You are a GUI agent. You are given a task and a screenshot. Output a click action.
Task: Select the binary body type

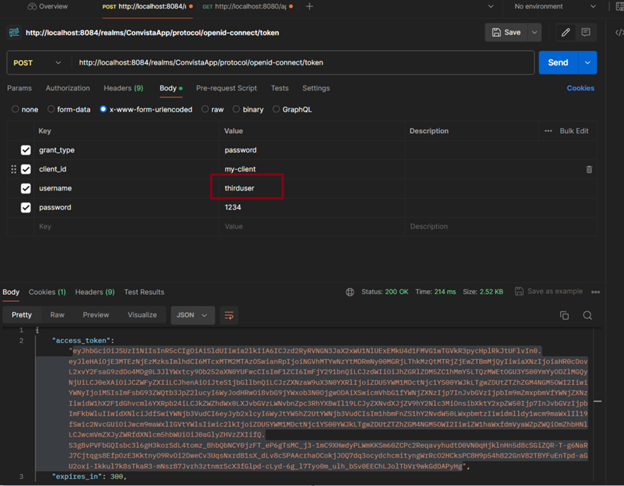point(236,109)
